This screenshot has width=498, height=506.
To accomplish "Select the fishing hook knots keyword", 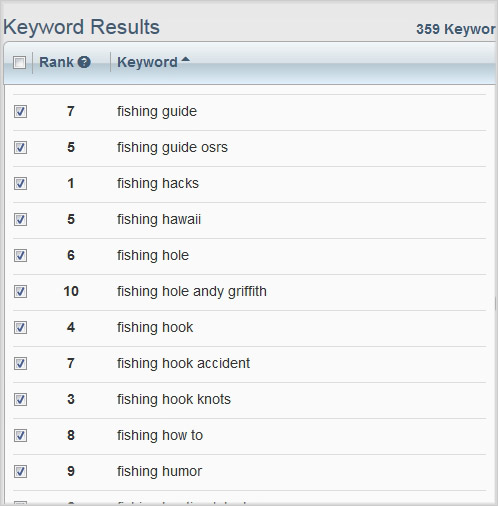I will [x=174, y=399].
